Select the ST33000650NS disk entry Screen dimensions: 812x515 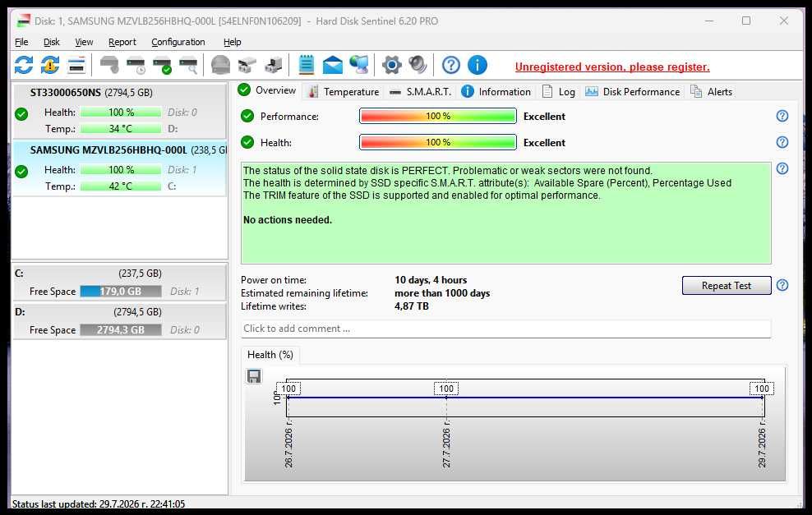coord(119,111)
